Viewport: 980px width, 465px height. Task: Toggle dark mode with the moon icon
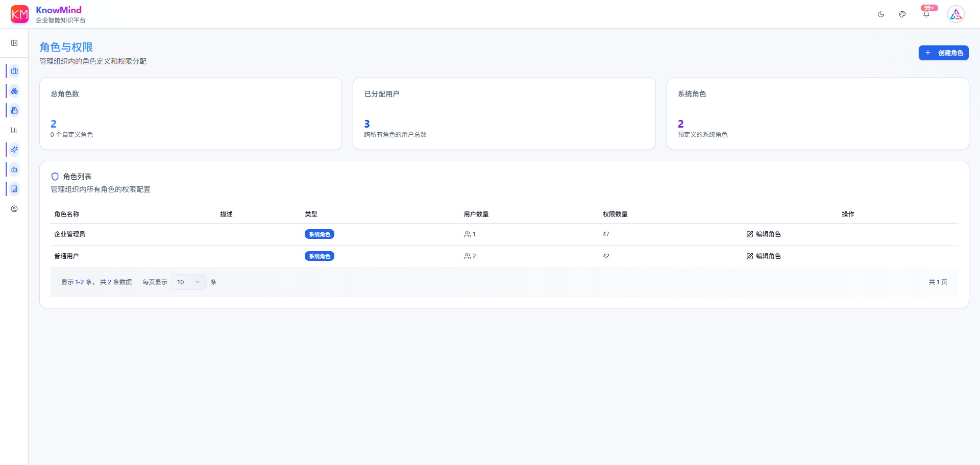[x=881, y=14]
